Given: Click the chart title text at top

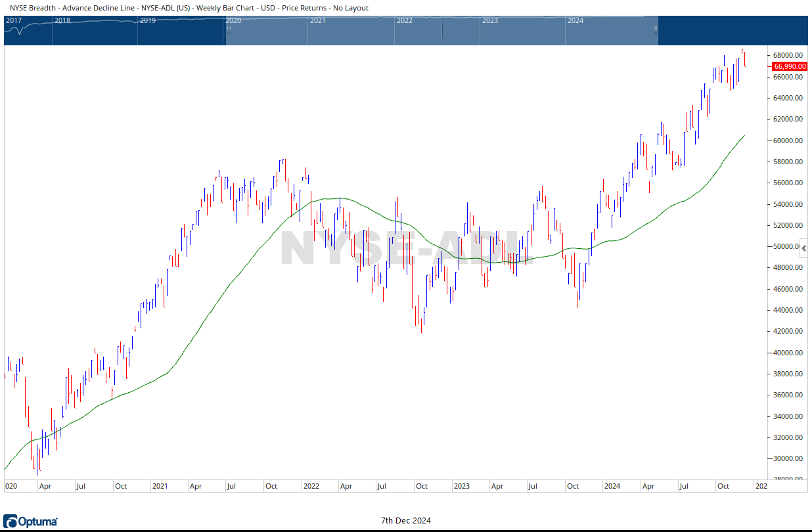Looking at the screenshot, I should click(x=189, y=8).
